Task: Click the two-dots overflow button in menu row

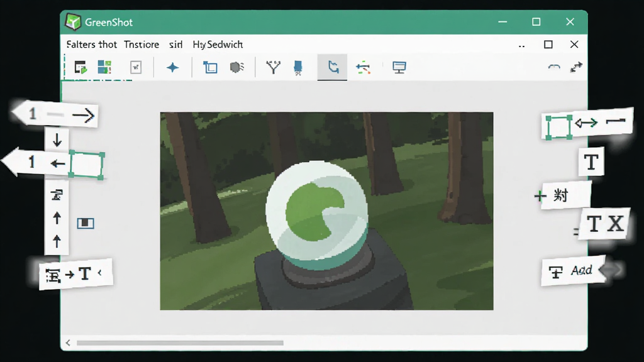Action: click(521, 46)
